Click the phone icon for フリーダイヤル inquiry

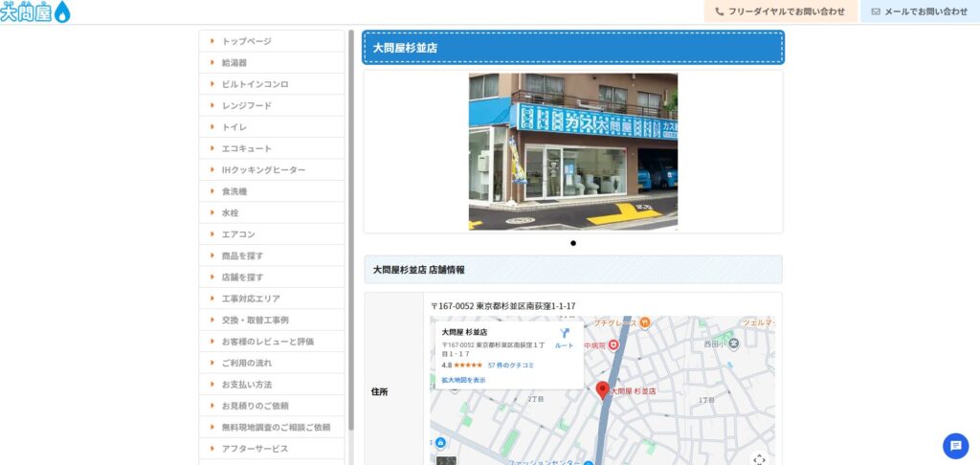719,11
